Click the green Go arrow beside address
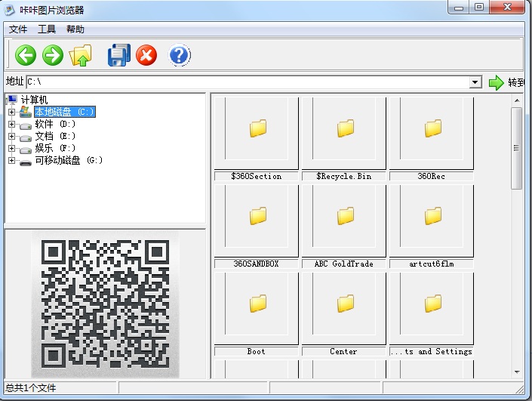Image resolution: width=532 pixels, height=401 pixels. (496, 82)
